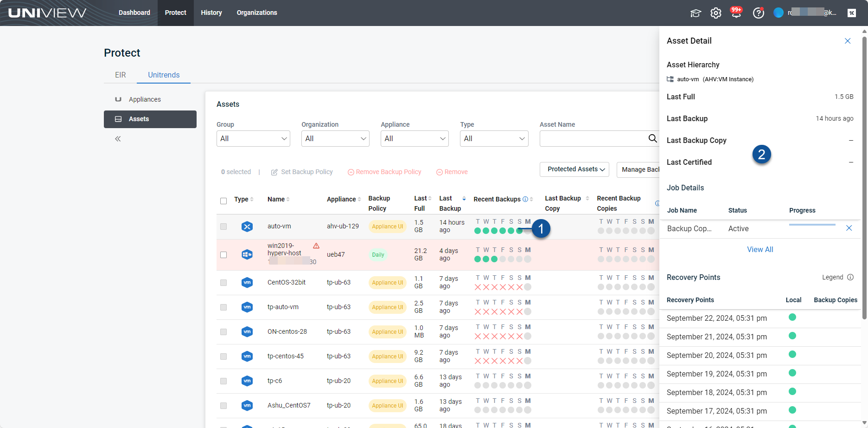868x428 pixels.
Task: Open the History menu
Action: coord(211,13)
